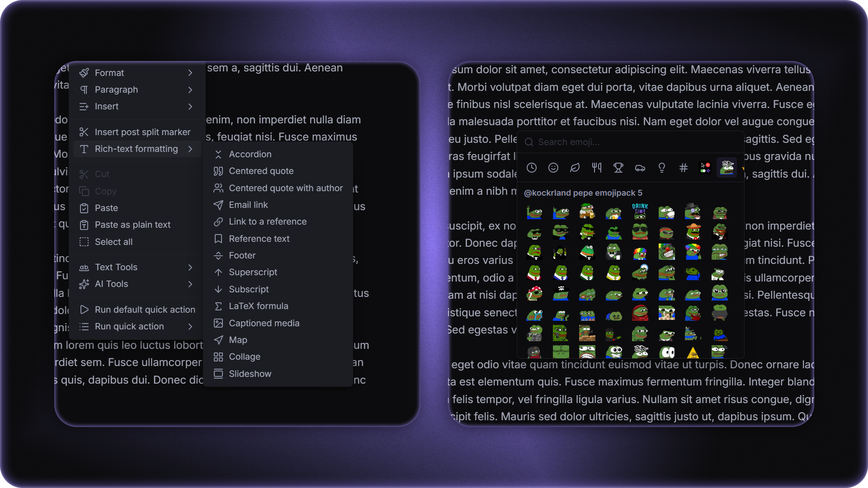Select Paste from the context menu
868x488 pixels.
click(137, 208)
